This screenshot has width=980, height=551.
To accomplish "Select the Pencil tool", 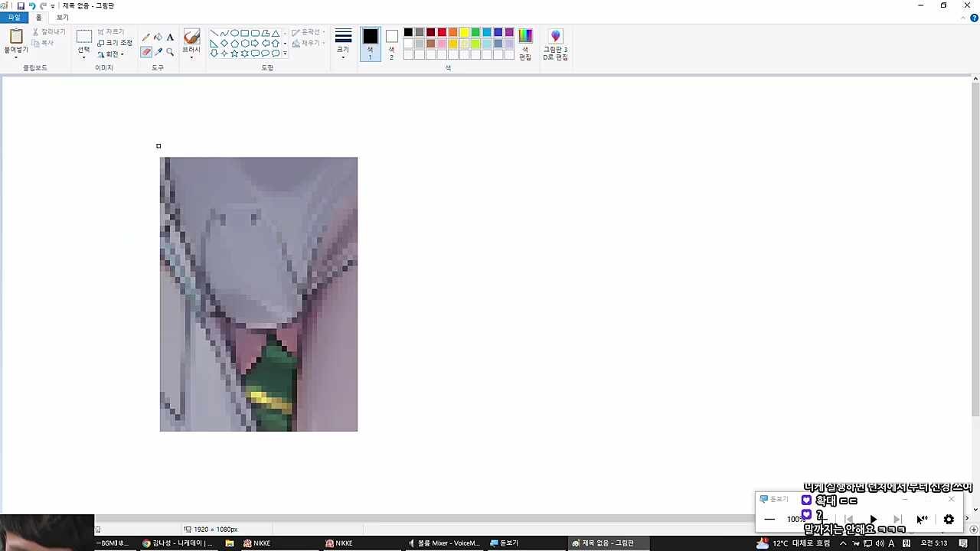I will tap(146, 37).
